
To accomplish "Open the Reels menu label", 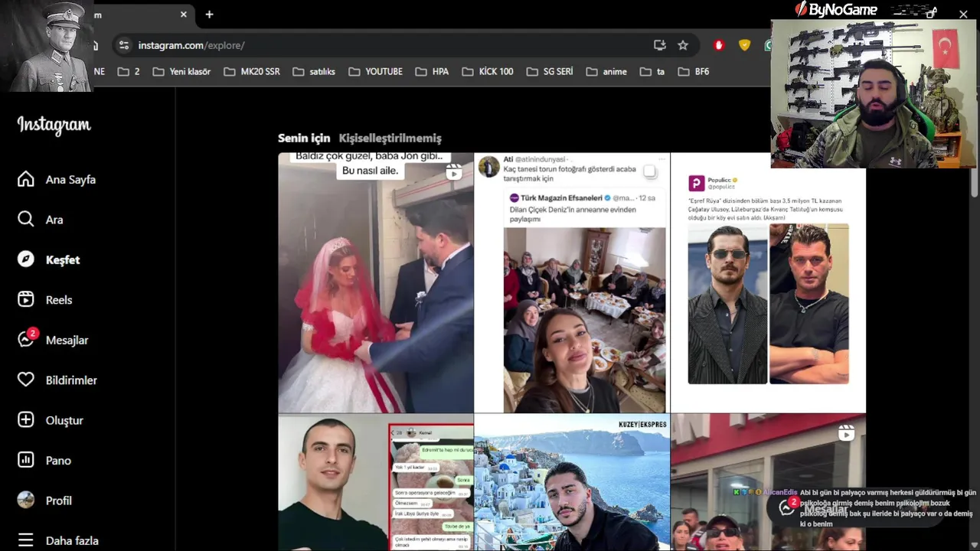I will click(59, 300).
